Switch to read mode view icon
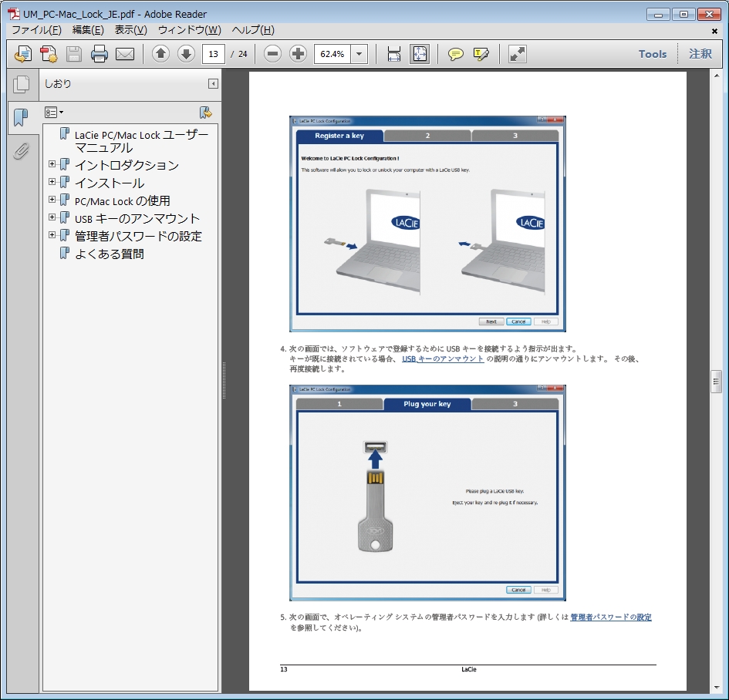 click(517, 54)
